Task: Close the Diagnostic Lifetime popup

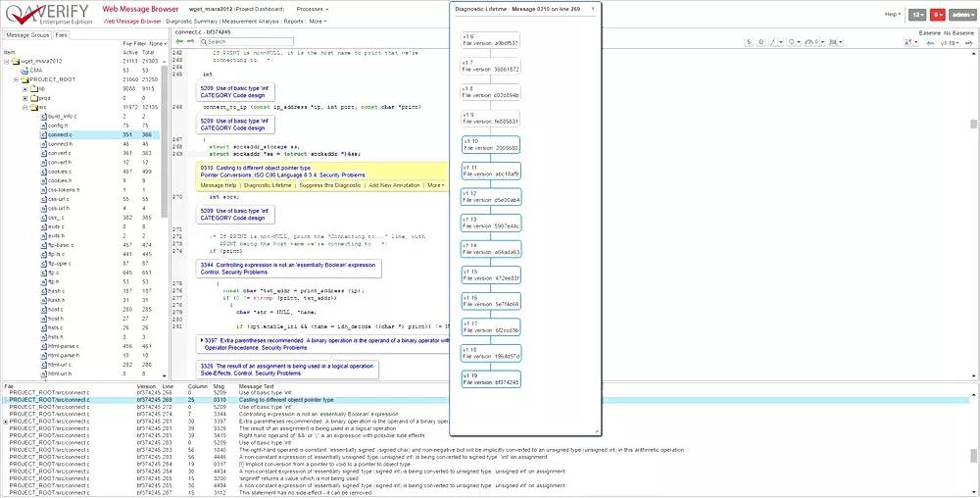Action: click(x=593, y=9)
